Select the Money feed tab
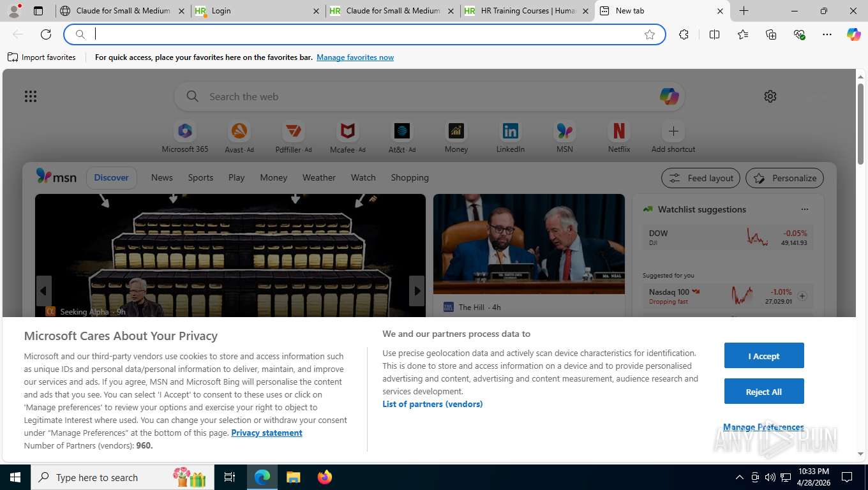 click(x=274, y=177)
